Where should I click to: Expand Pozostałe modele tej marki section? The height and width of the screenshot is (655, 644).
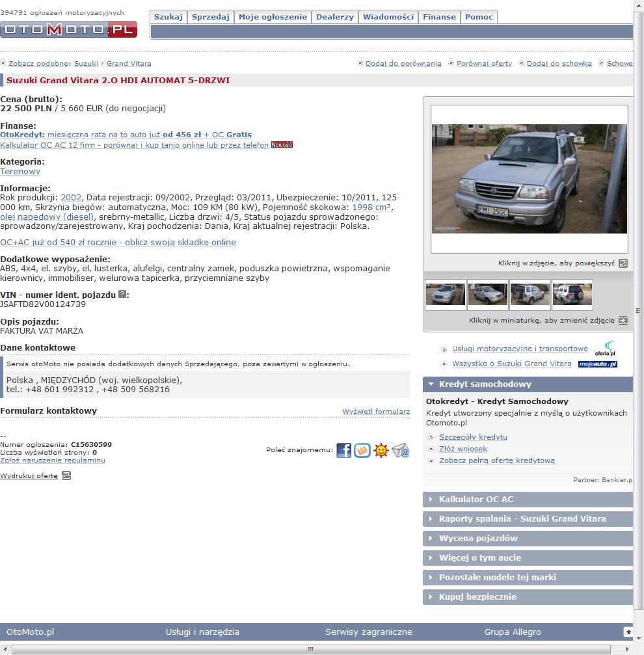point(528,578)
